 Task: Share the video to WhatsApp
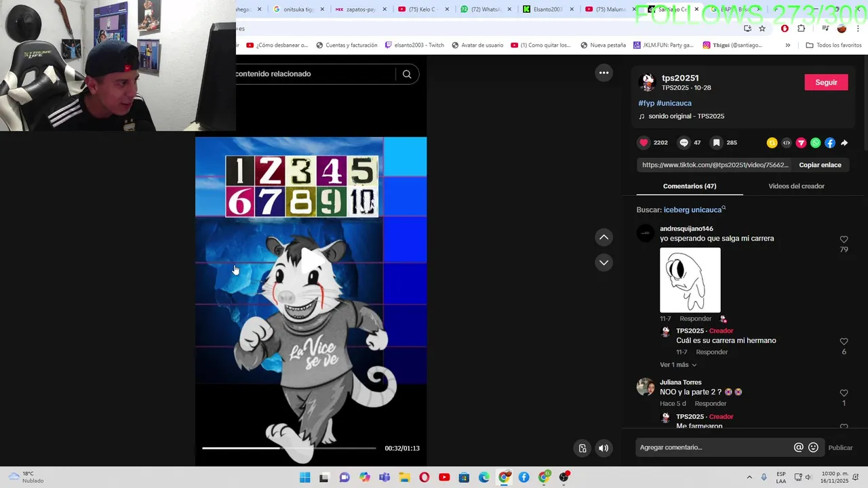[816, 143]
